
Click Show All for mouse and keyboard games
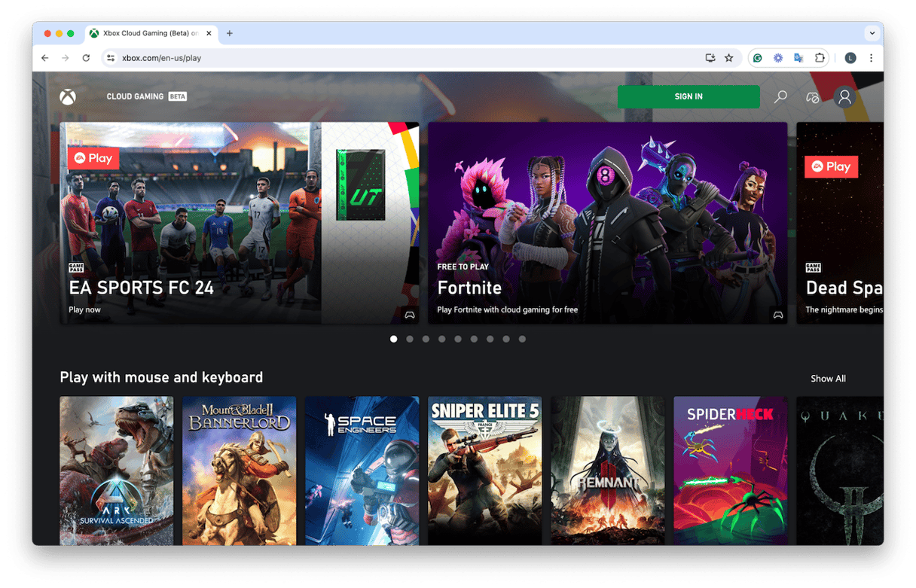click(x=828, y=379)
